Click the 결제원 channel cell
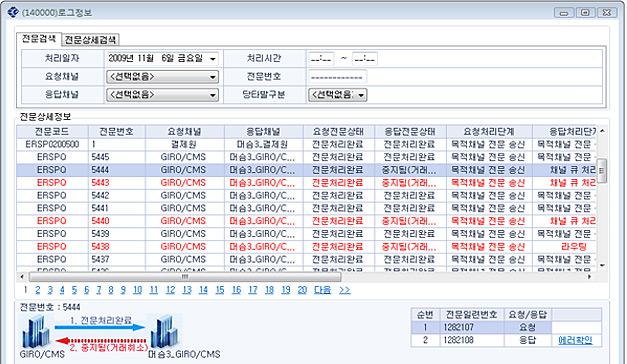The height and width of the screenshot is (364, 627). tap(184, 144)
